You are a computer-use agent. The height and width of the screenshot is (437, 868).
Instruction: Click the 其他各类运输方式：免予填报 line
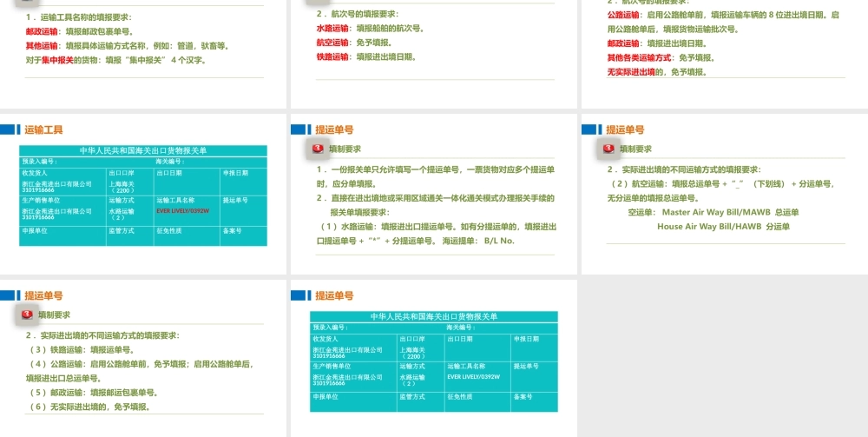tap(661, 57)
